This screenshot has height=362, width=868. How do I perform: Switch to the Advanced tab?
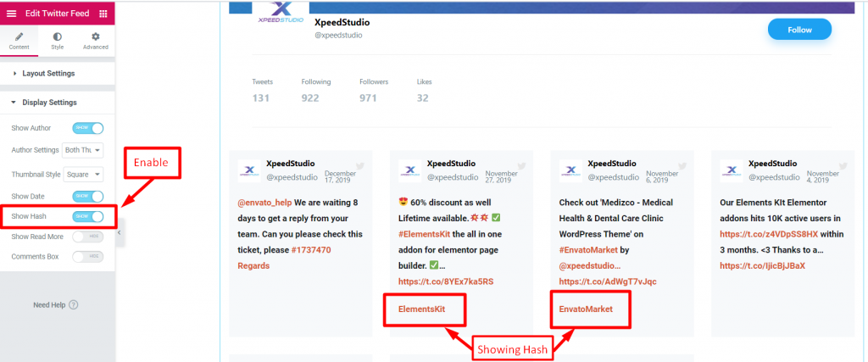pos(95,41)
